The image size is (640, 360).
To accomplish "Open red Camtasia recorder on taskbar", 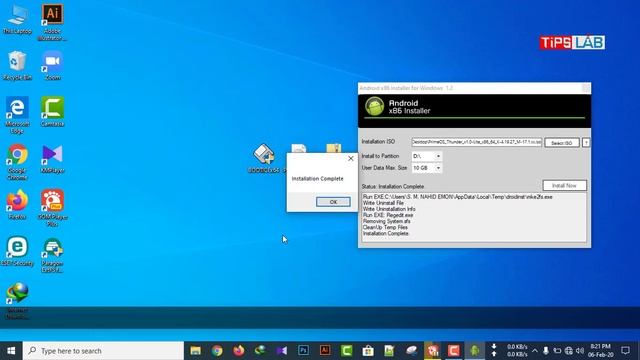I will coord(453,351).
